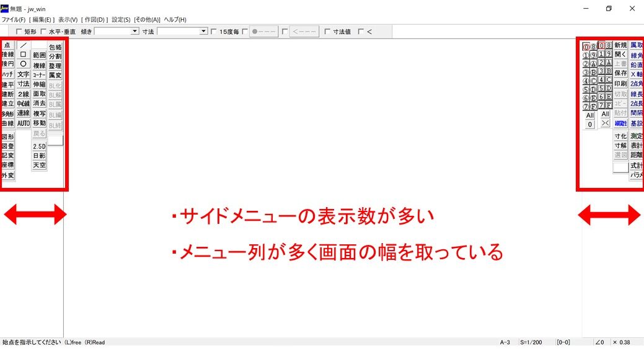Image resolution: width=644 pixels, height=351 pixels.
Task: Choose the 複線 offset line tool
Action: [x=40, y=66]
